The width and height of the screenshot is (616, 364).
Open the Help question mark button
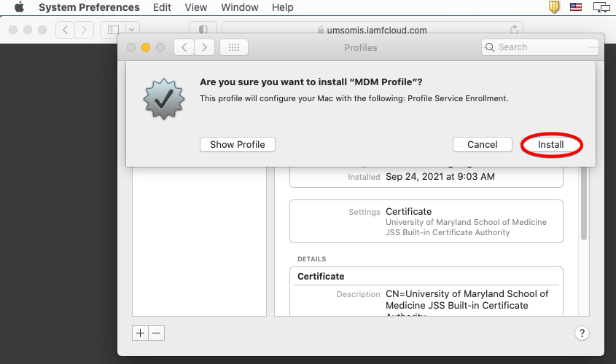(x=582, y=333)
